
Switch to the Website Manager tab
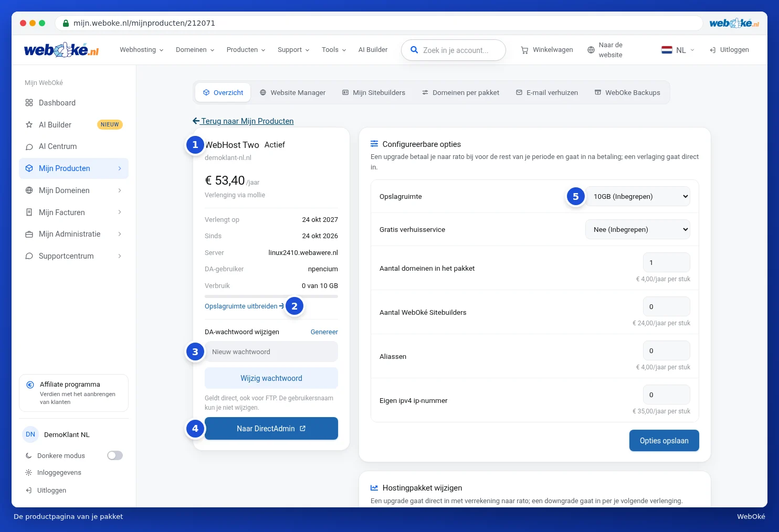coord(292,92)
